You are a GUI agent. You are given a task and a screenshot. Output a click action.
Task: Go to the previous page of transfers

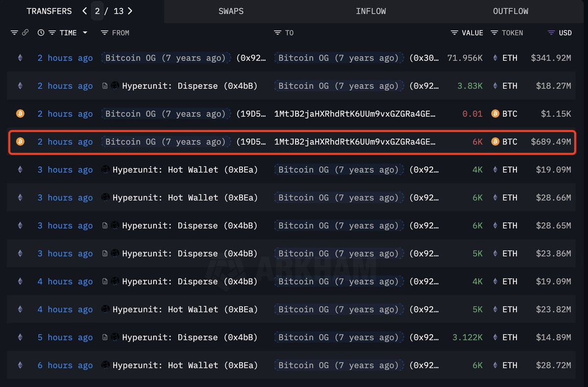(x=84, y=11)
